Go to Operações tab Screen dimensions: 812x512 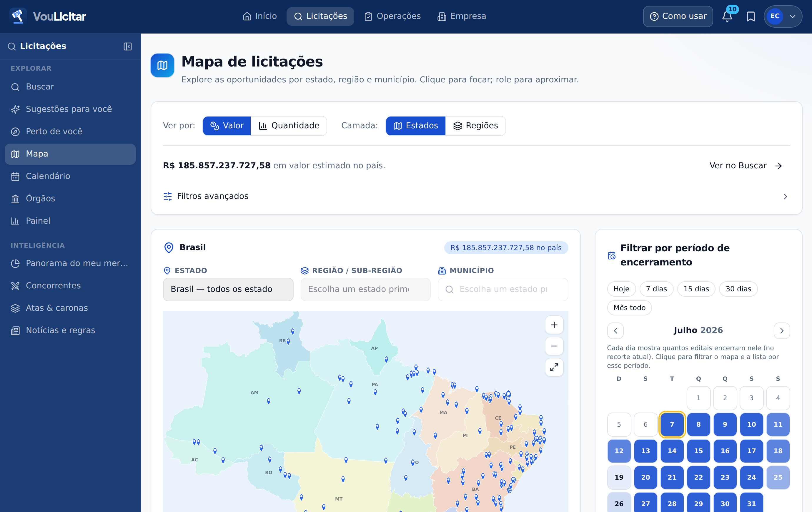[x=392, y=16]
